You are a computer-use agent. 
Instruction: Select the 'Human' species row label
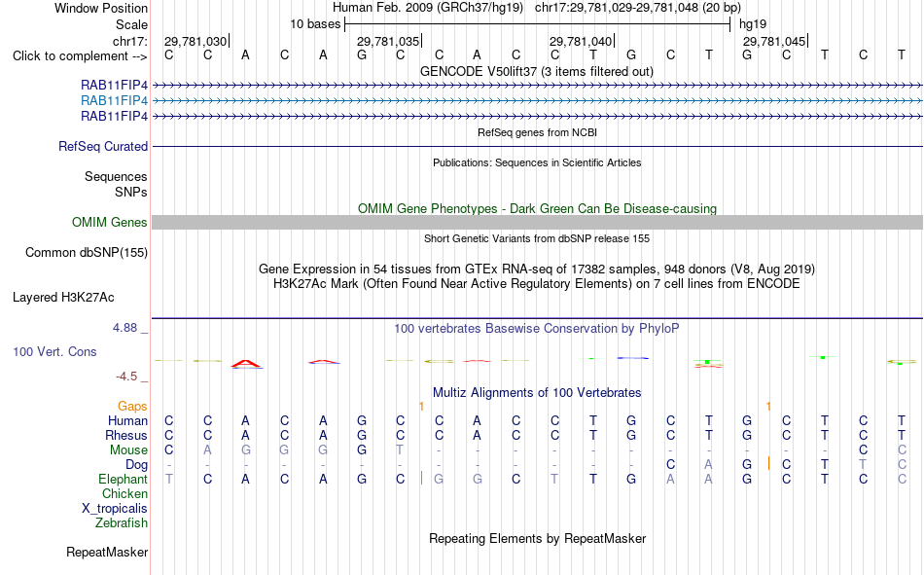[x=127, y=420]
